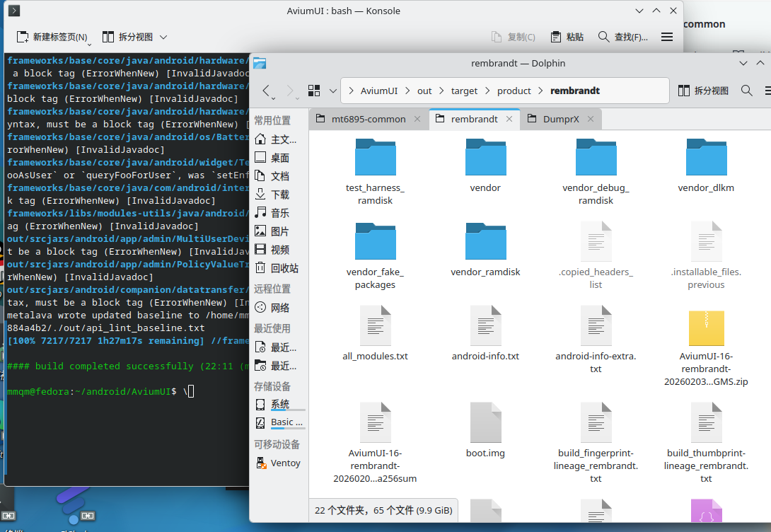Close the mt6895-common tab
This screenshot has width=771, height=532.
pos(417,119)
